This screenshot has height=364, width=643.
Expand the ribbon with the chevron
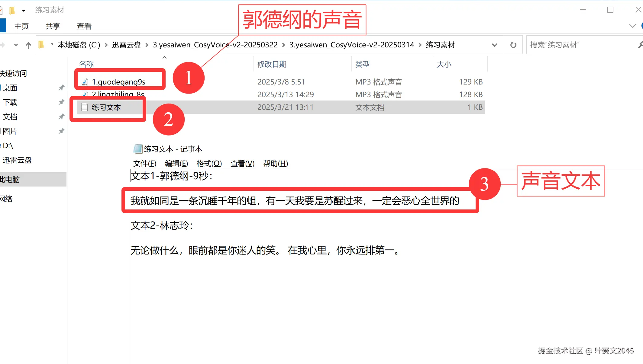point(632,26)
